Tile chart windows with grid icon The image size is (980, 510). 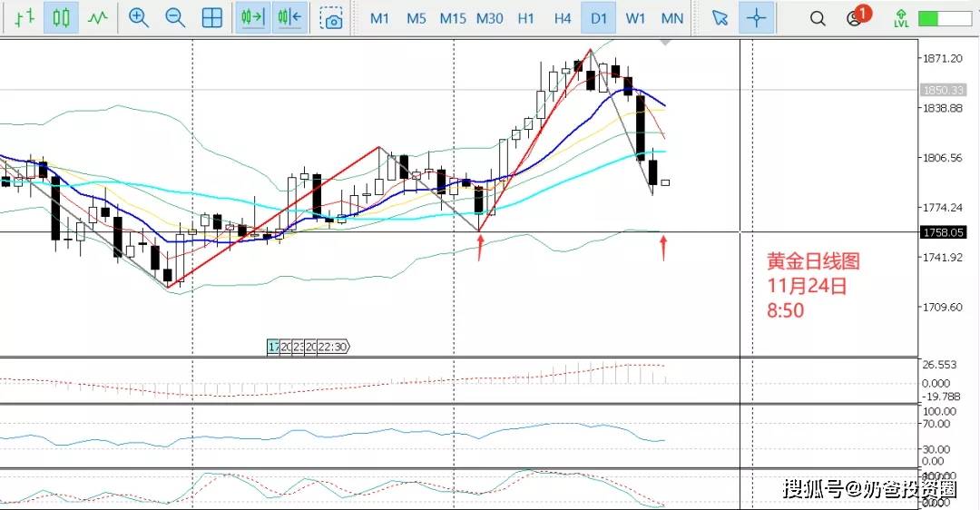[212, 18]
